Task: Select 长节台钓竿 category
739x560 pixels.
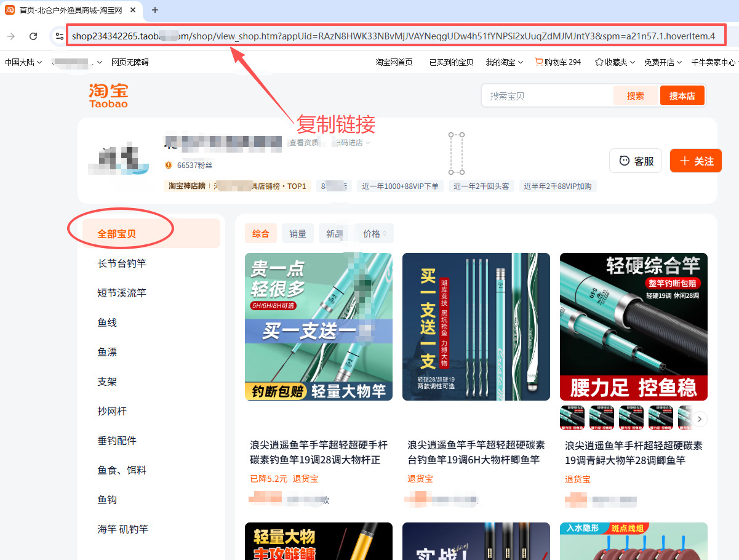Action: coord(122,263)
